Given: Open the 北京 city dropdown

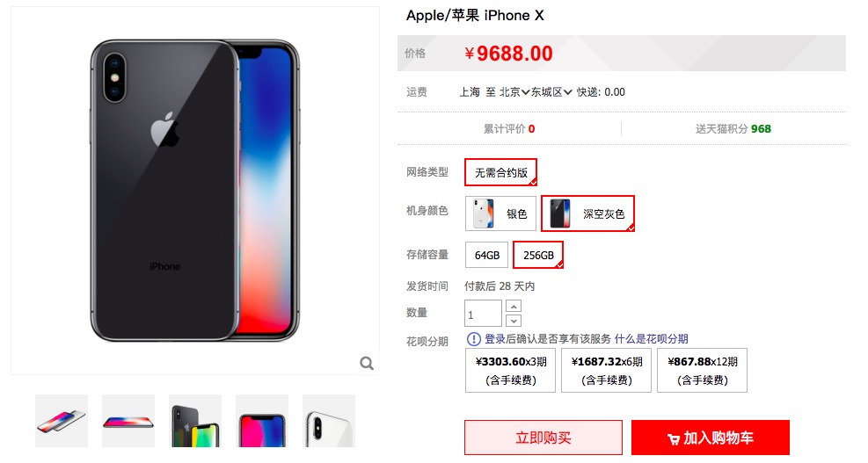Looking at the screenshot, I should [514, 92].
